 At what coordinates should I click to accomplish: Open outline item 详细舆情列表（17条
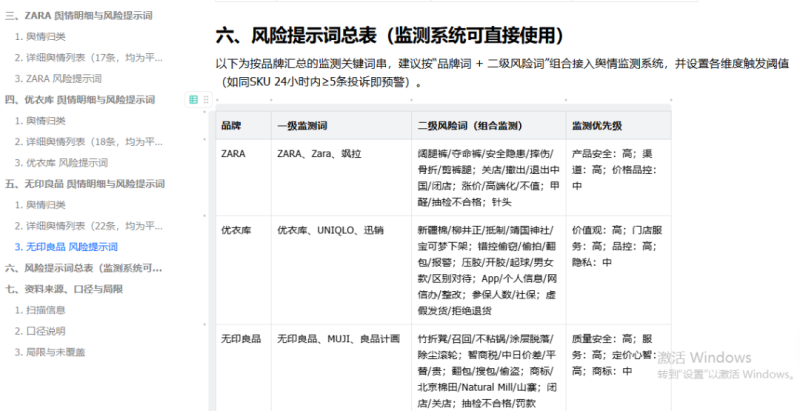coord(89,58)
